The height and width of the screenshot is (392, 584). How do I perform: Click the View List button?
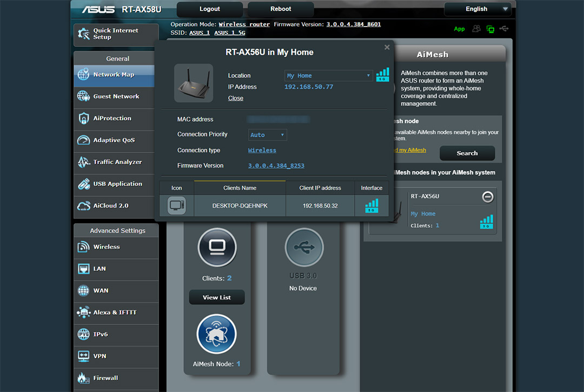tap(217, 297)
